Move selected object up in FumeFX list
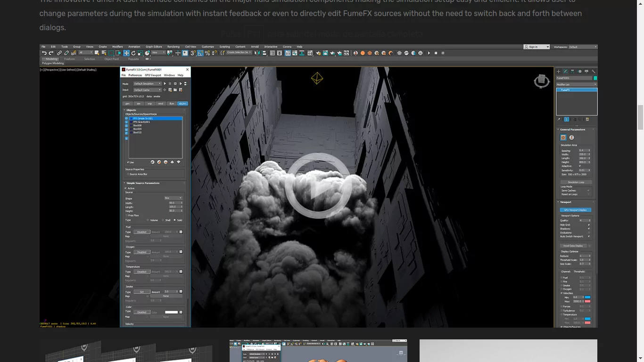The height and width of the screenshot is (362, 644). [172, 162]
